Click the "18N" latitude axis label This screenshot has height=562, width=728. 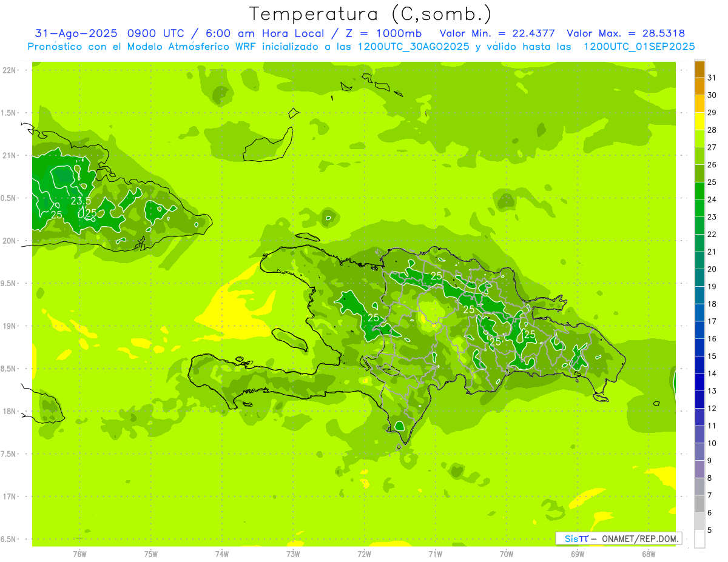tap(8, 411)
